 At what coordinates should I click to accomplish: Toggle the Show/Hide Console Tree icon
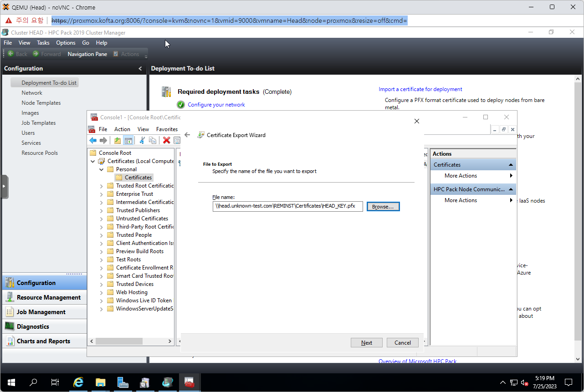[128, 140]
